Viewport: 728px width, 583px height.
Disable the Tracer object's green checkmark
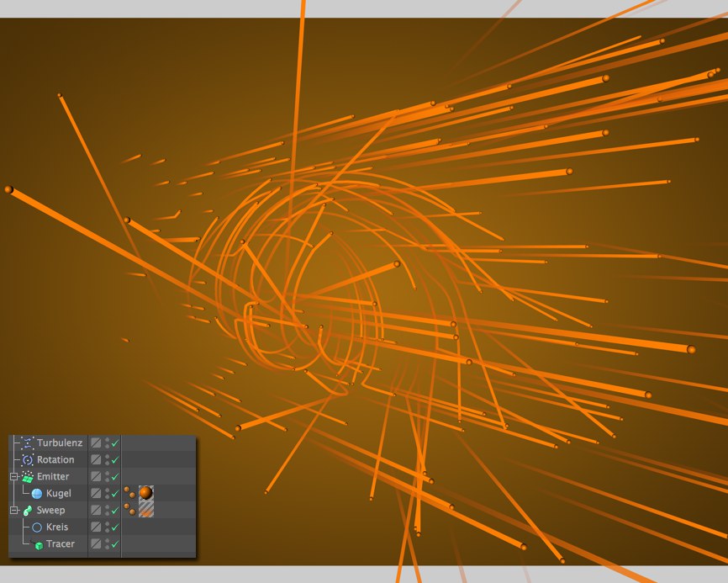tap(115, 544)
